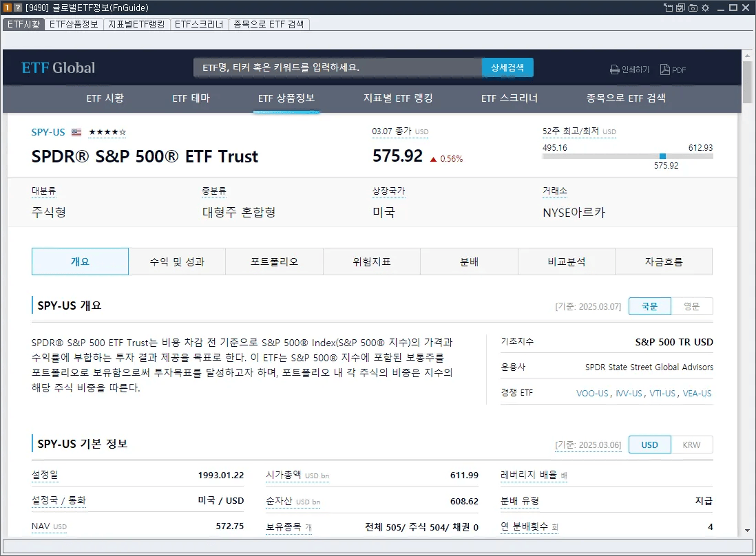The height and width of the screenshot is (556, 756).
Task: Click the 레버리지 배율 label
Action: [x=529, y=475]
